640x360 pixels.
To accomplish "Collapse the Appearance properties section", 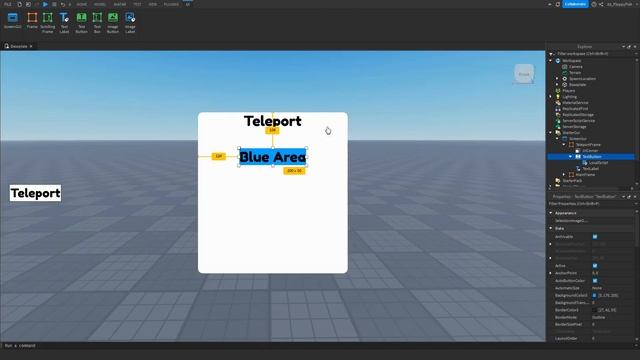I will coord(551,213).
